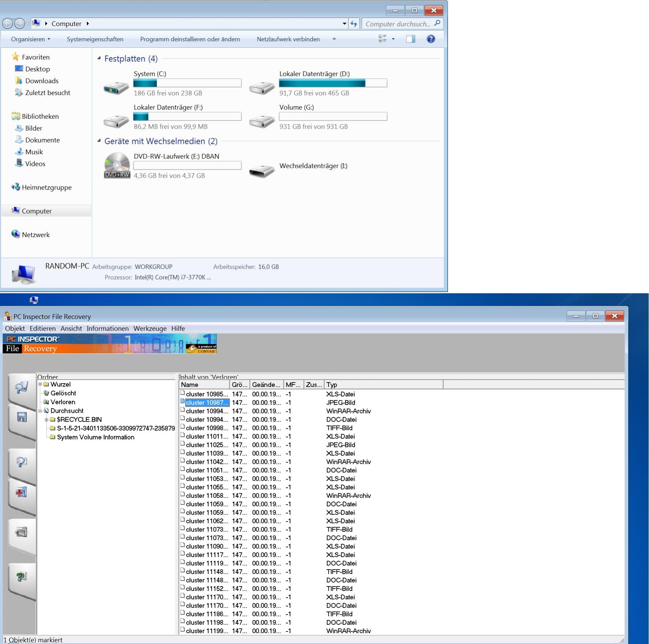
Task: Click the change view icon in Explorer toolbar
Action: click(383, 39)
